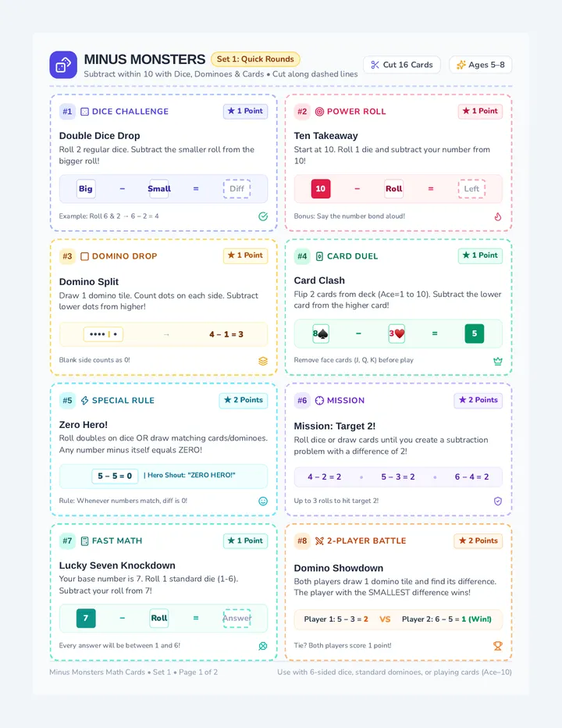Click the 'Hero Shout: "ZERO HERO!"' text
Image resolution: width=562 pixels, height=728 pixels.
190,476
